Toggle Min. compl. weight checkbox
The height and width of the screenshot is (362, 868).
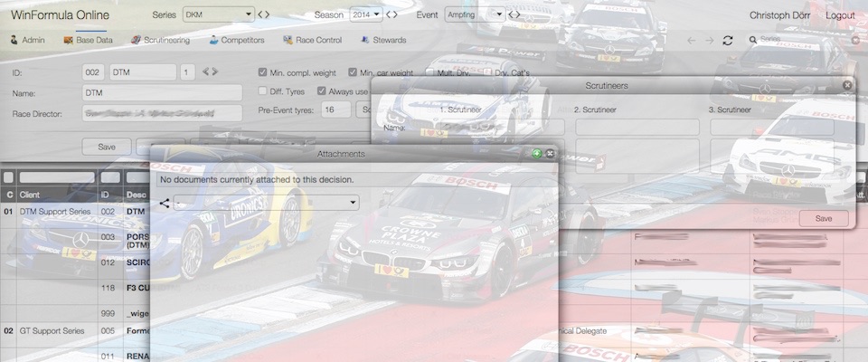pyautogui.click(x=262, y=72)
